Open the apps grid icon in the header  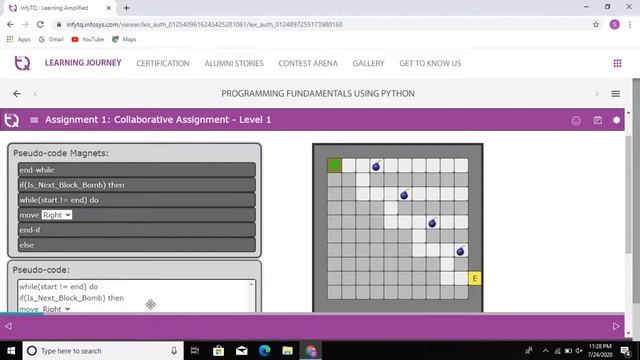[617, 63]
